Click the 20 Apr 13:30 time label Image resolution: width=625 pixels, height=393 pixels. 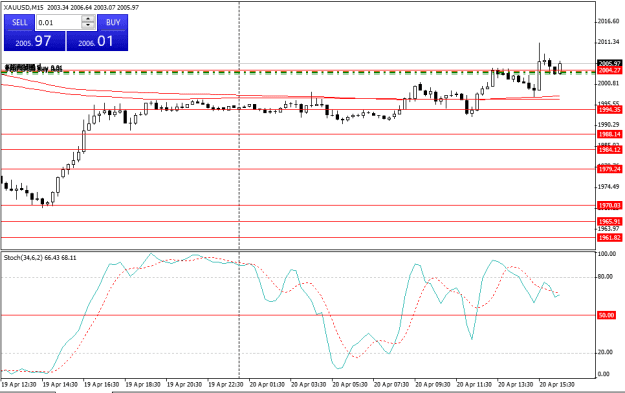516,385
